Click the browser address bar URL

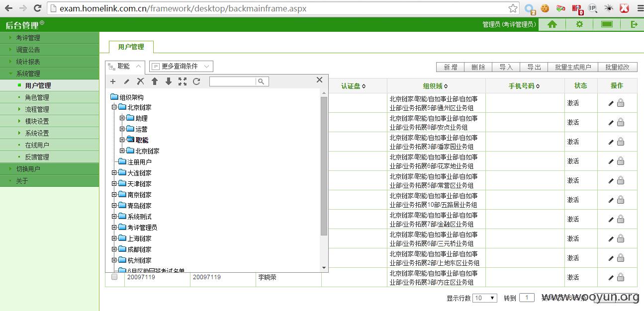coord(183,8)
